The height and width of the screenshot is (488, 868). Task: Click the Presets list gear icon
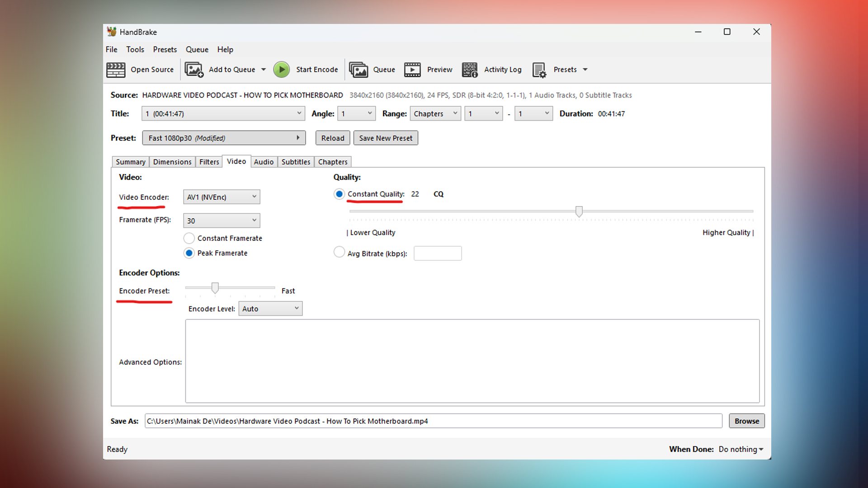point(539,70)
